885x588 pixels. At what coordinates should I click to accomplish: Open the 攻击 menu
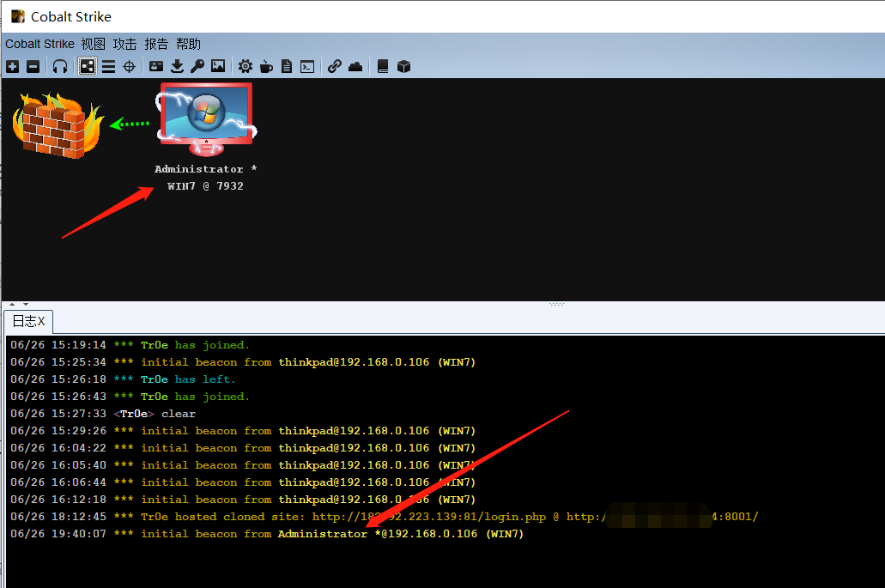tap(124, 44)
